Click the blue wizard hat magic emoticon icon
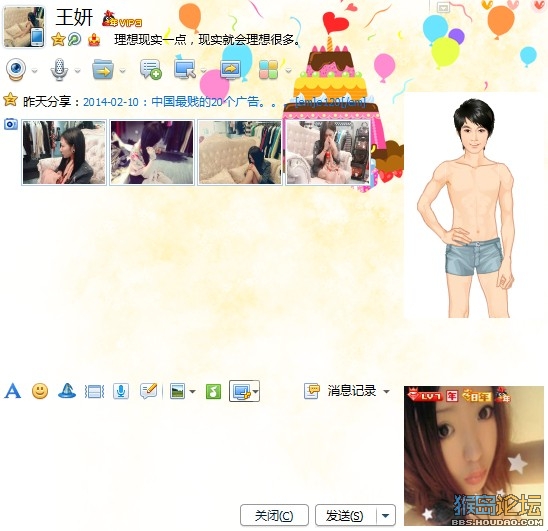This screenshot has height=531, width=548. 67,391
